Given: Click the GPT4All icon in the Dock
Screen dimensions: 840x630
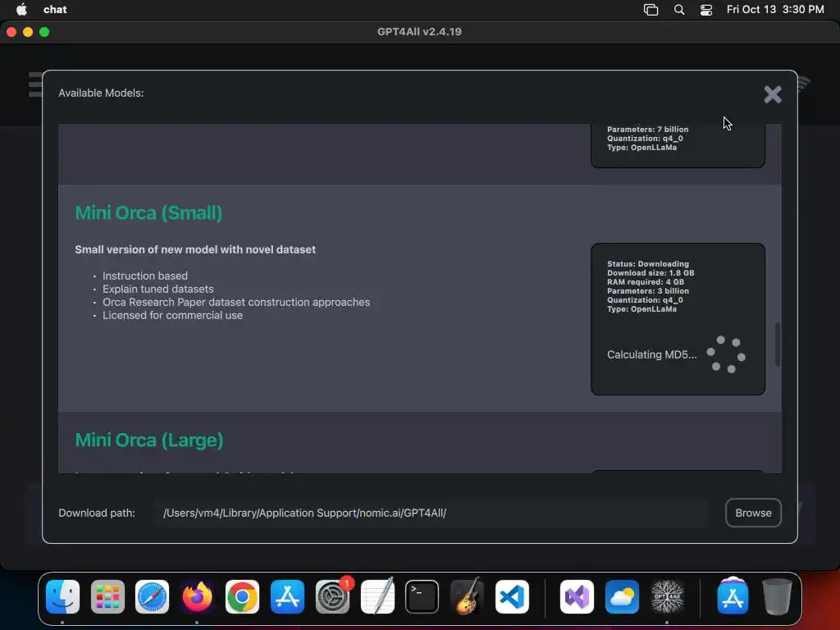Looking at the screenshot, I should click(x=667, y=596).
